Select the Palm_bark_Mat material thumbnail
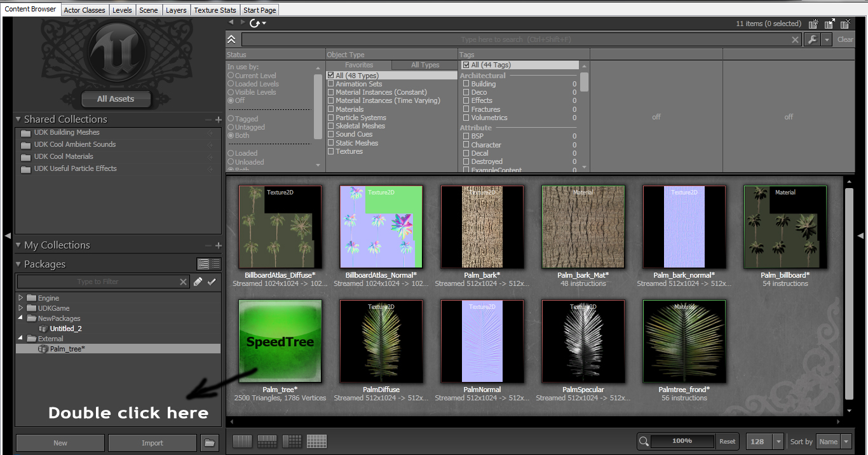This screenshot has height=455, width=868. [583, 226]
